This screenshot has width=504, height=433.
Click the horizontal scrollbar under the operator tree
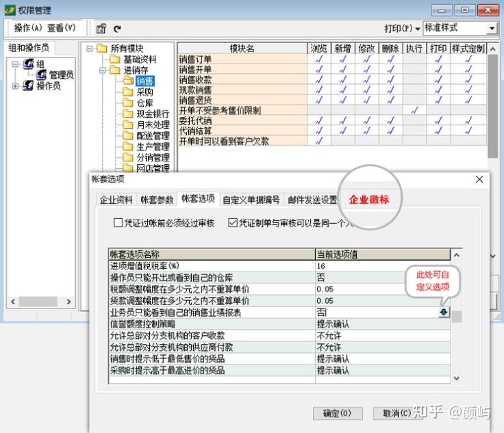coord(41,302)
